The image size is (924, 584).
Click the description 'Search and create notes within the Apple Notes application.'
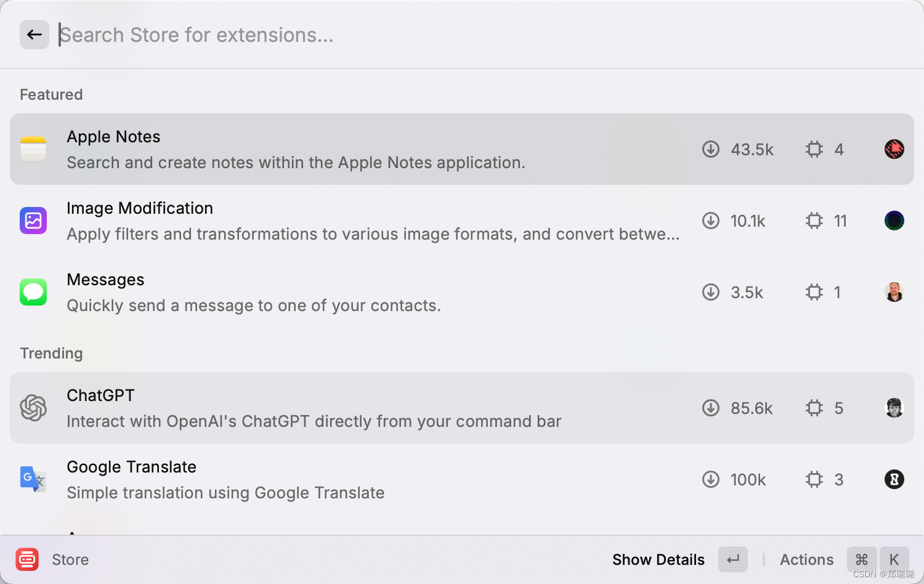[296, 163]
